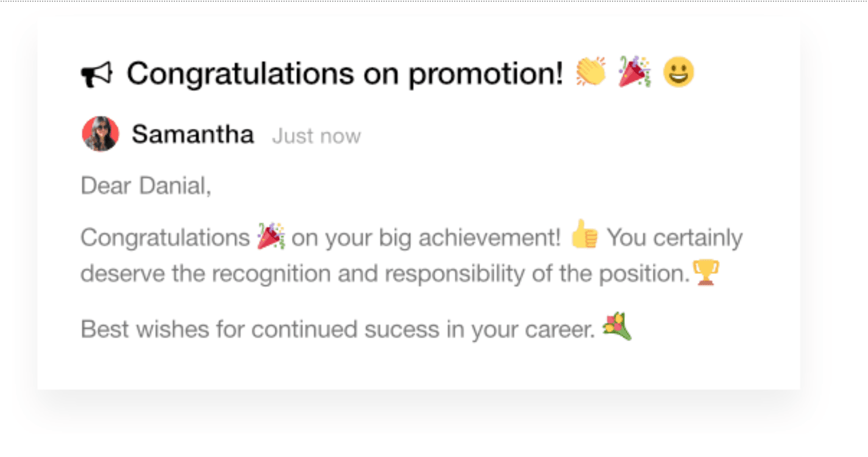Click the flower bouquet emoji

point(617,326)
